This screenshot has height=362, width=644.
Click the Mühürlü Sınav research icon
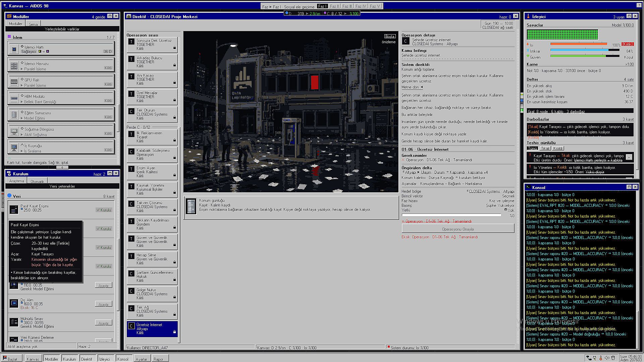point(14,322)
